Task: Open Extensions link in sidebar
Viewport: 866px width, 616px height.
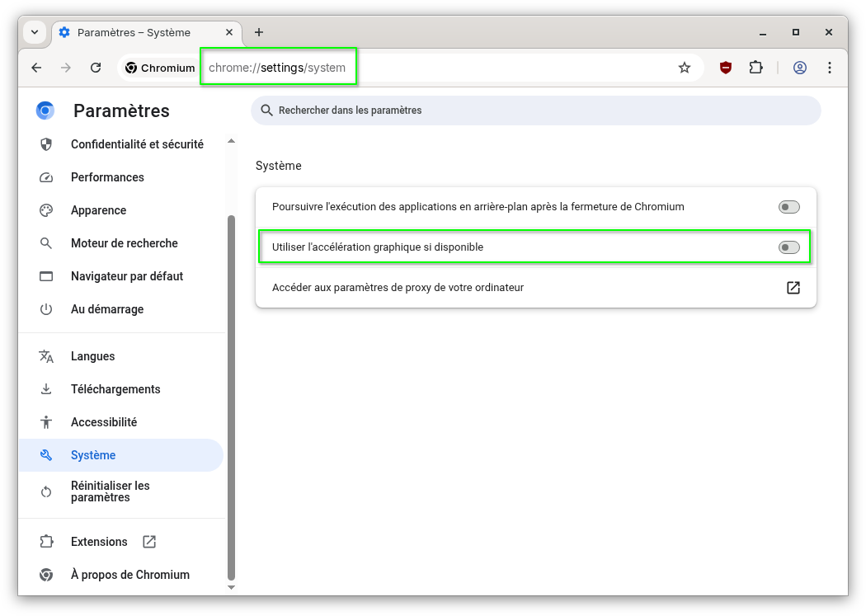Action: pos(99,542)
